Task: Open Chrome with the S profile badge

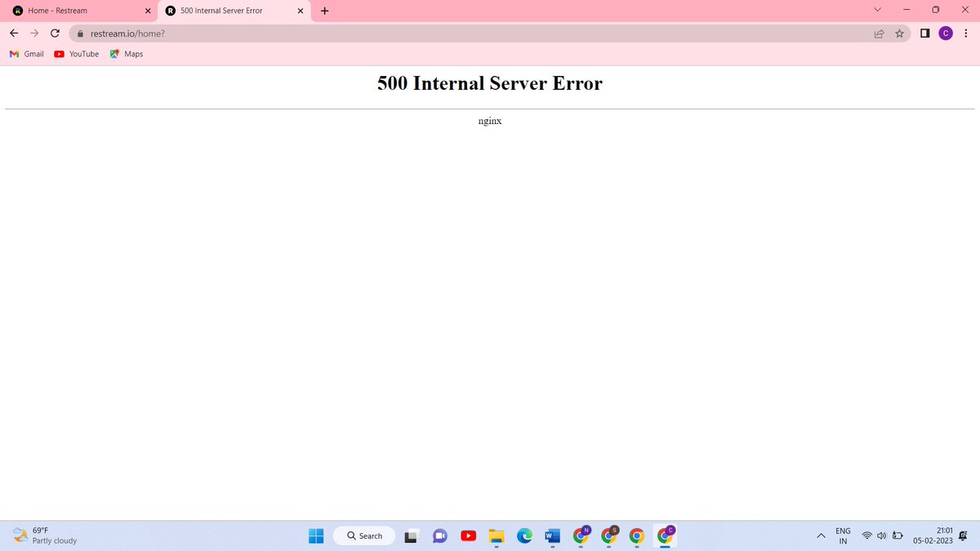Action: [609, 535]
